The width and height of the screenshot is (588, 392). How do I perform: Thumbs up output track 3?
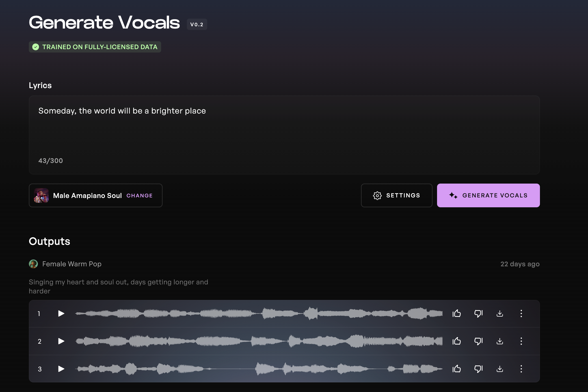tap(457, 369)
